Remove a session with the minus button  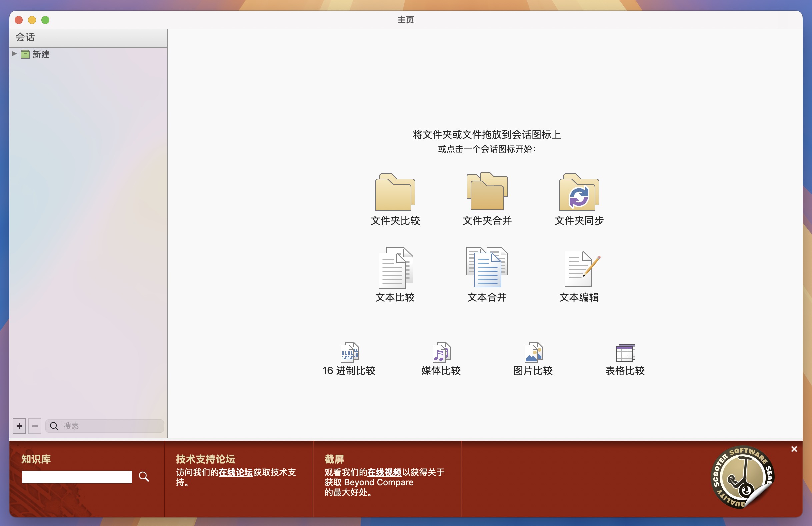(34, 426)
